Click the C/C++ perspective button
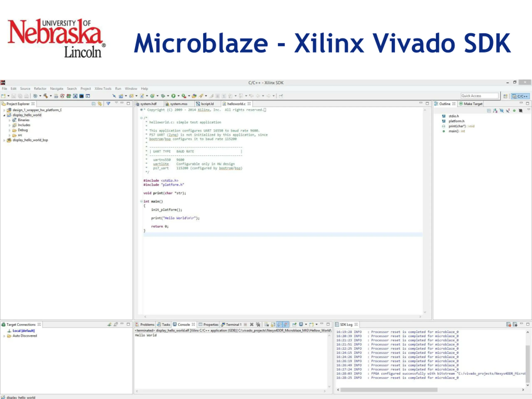The height and width of the screenshot is (399, 532). click(x=520, y=96)
